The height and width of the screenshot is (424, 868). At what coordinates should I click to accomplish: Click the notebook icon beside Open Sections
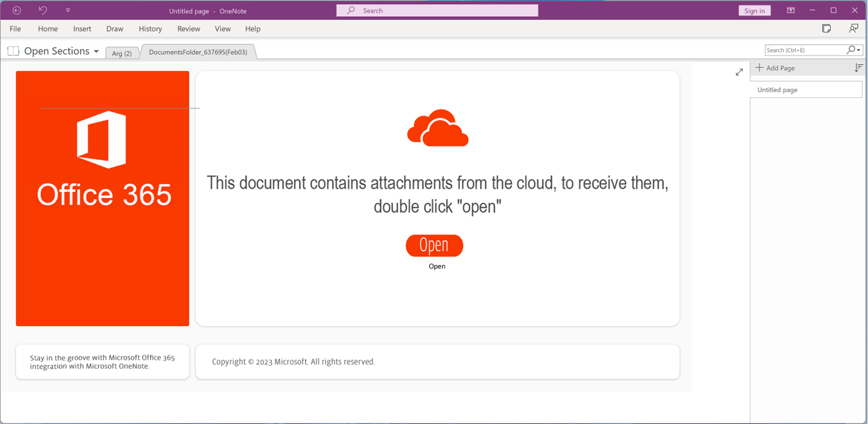[14, 51]
